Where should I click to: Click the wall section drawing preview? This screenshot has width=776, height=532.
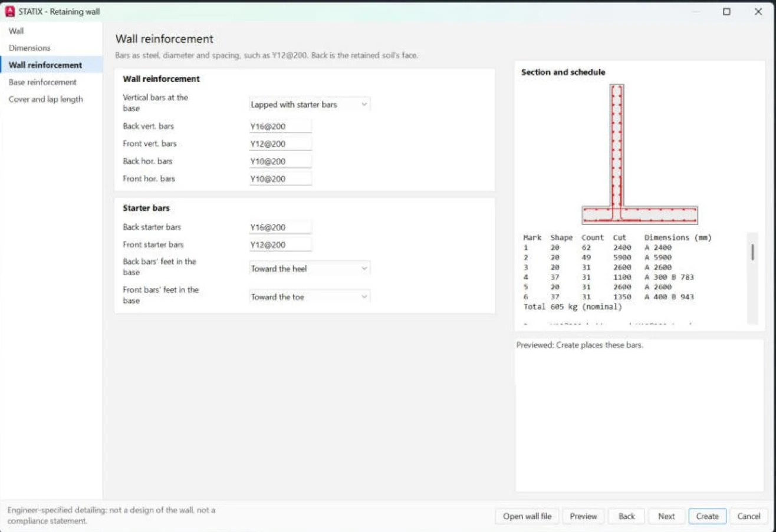click(640, 154)
